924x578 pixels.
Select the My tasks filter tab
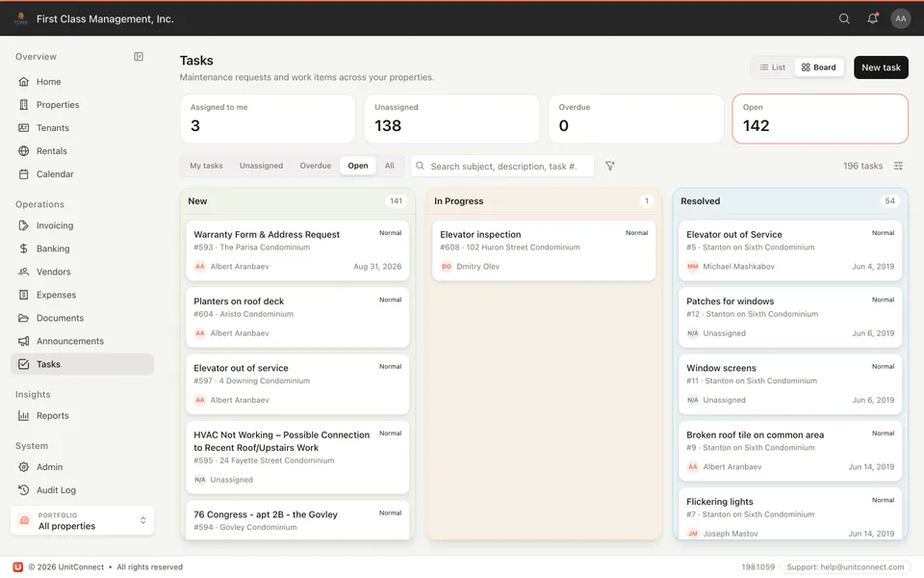[206, 166]
